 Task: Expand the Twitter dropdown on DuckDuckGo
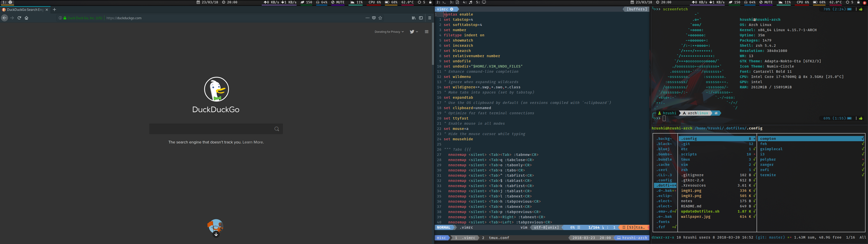coord(414,32)
